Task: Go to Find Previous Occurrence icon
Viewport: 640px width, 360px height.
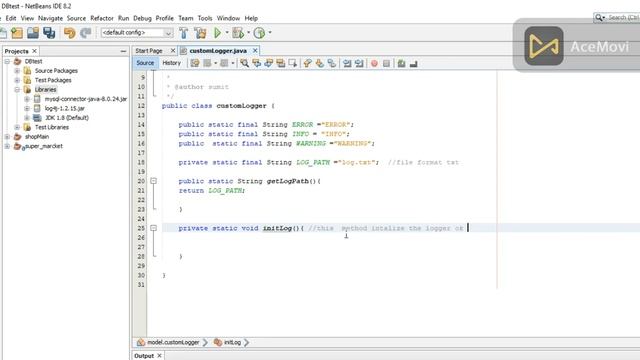Action: (x=256, y=63)
